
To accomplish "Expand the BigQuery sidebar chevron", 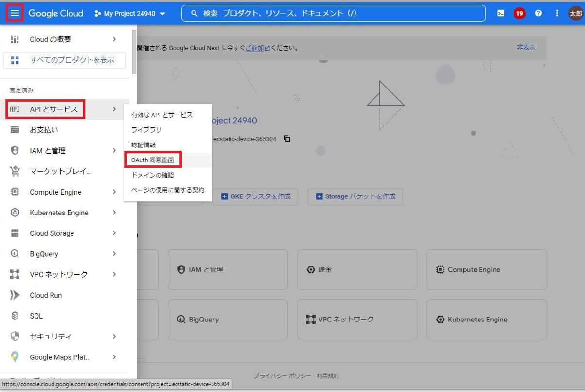I will point(114,254).
